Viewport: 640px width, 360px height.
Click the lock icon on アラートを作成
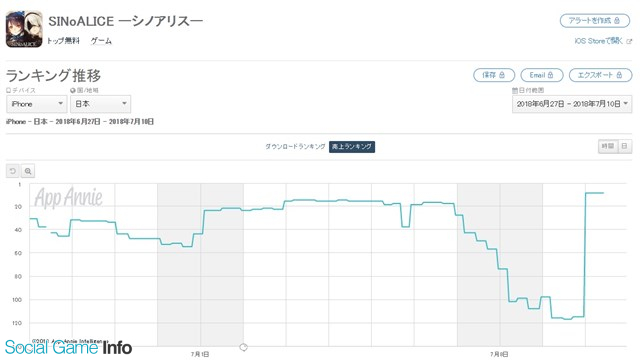coord(617,20)
